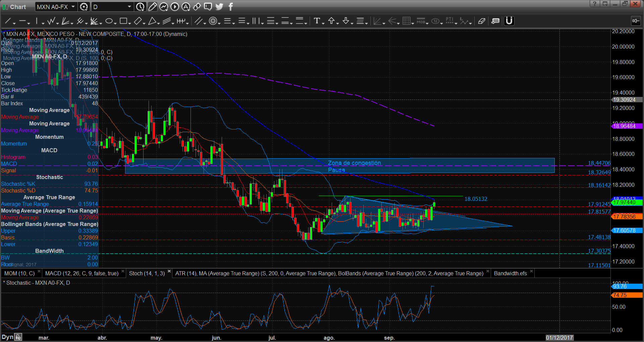Open the window options menu icon
This screenshot has width=644, height=342.
[605, 4]
